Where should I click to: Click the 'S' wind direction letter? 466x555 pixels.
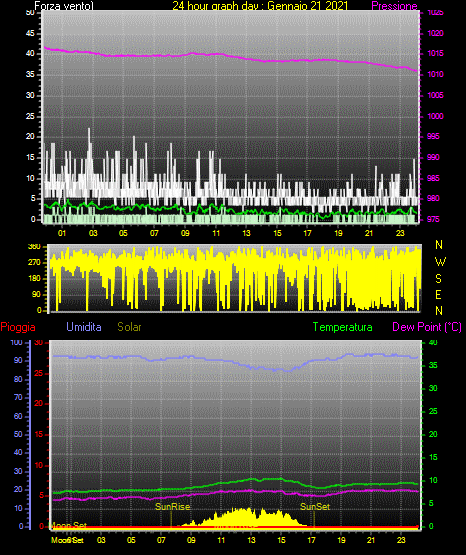pyautogui.click(x=438, y=279)
